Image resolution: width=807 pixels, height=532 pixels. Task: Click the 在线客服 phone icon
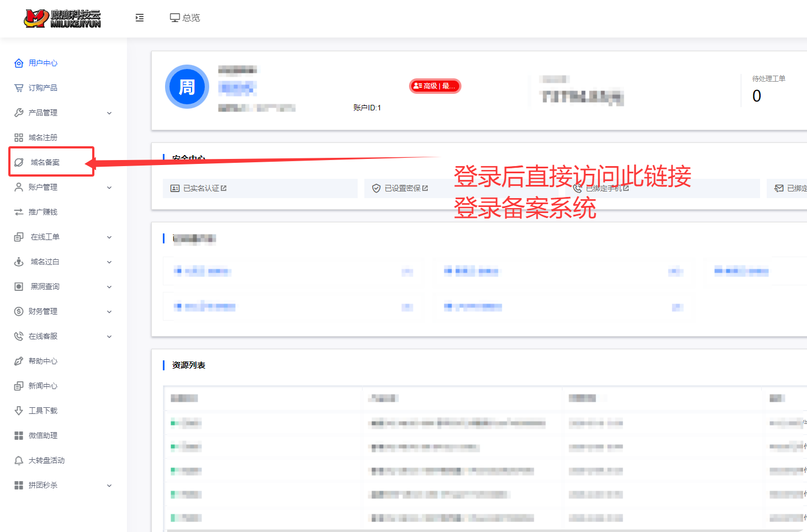(19, 336)
